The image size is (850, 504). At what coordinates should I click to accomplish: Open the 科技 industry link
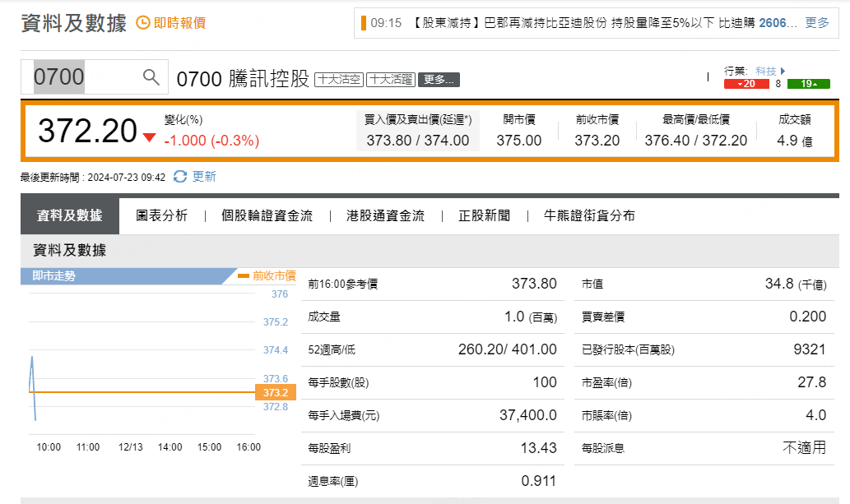click(766, 71)
